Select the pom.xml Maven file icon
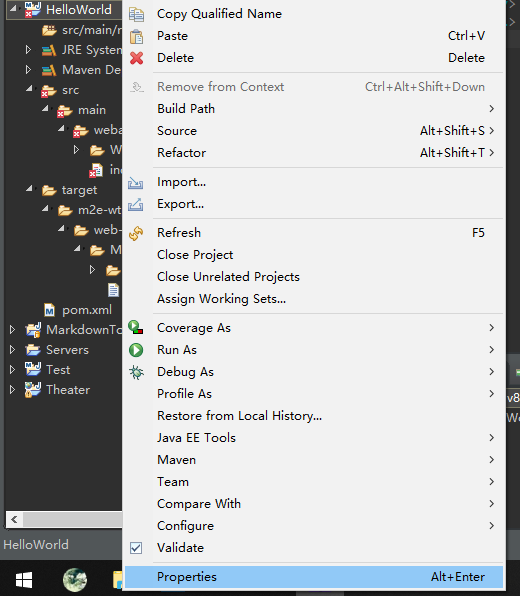Image resolution: width=520 pixels, height=596 pixels. coord(49,310)
